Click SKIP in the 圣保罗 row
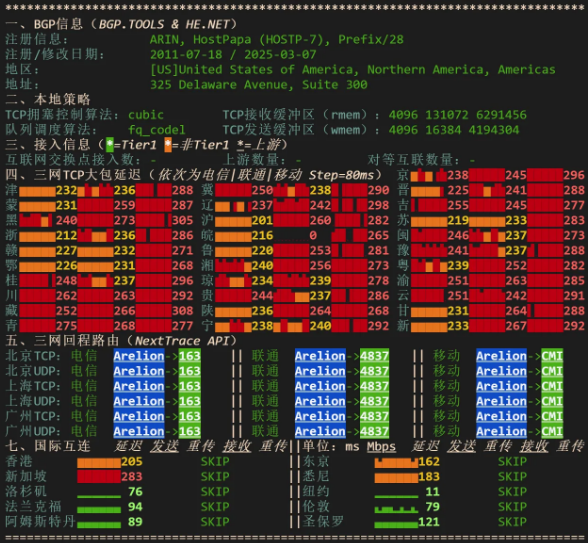The image size is (588, 543). tap(512, 521)
